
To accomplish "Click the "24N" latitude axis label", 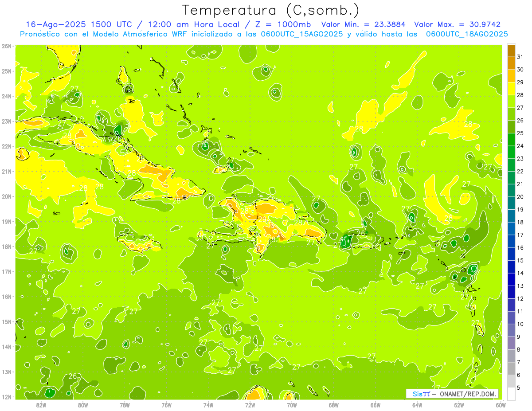I will [x=6, y=96].
